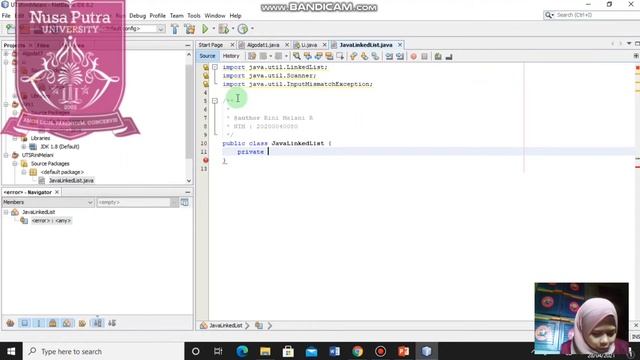The width and height of the screenshot is (640, 360).
Task: Click the Last Edit toolbar icon
Action: tap(252, 56)
